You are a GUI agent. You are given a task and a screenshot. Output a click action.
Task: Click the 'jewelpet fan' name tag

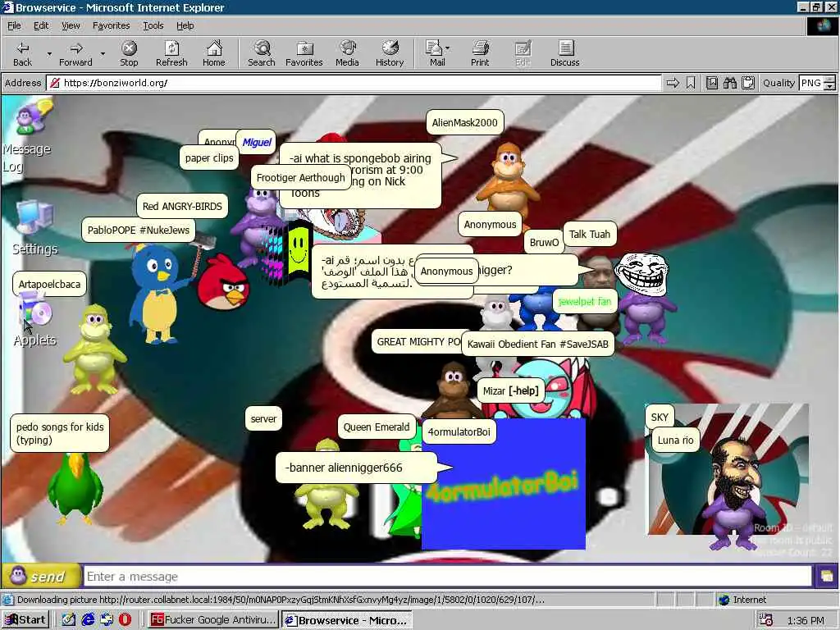click(584, 301)
